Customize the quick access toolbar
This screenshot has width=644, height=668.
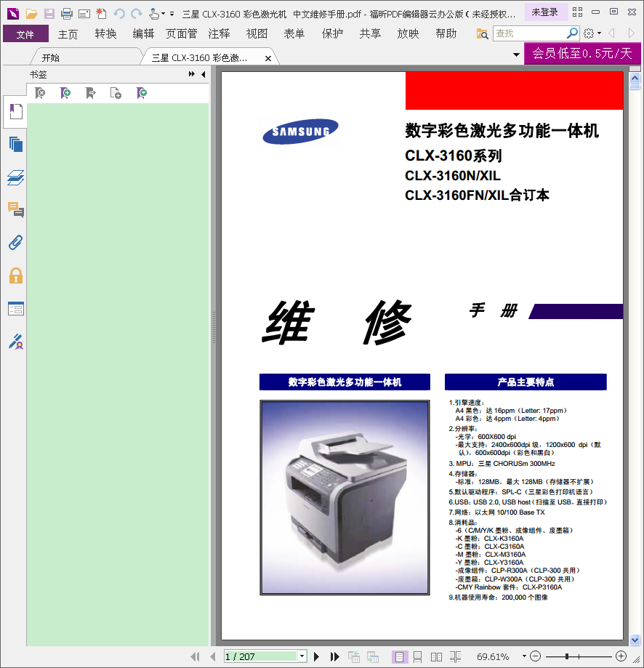(x=172, y=14)
